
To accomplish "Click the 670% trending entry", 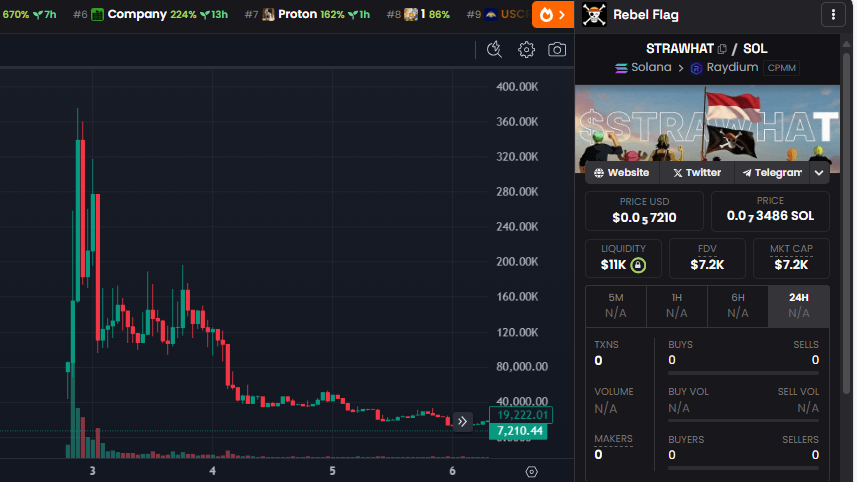I will [x=28, y=15].
